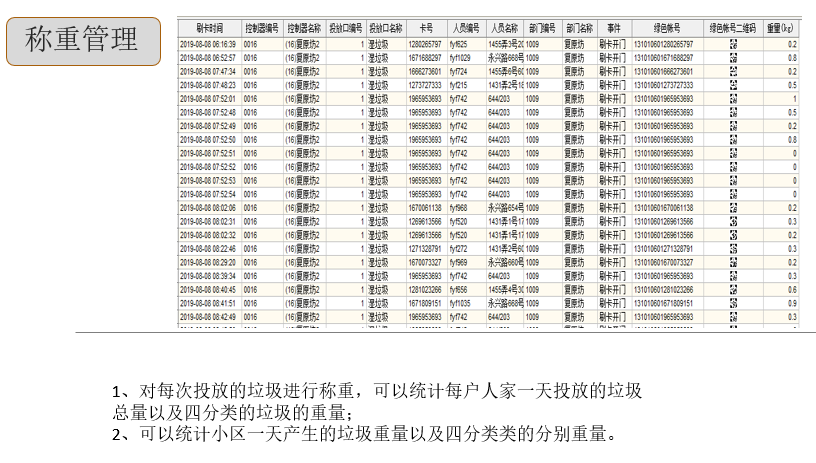Open QR code icon in the 07:48:23 row
The height and width of the screenshot is (463, 816).
pyautogui.click(x=733, y=85)
